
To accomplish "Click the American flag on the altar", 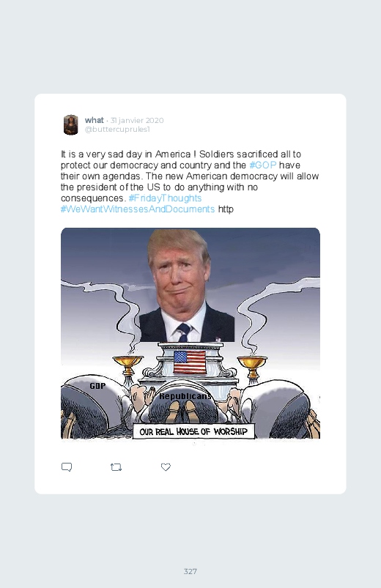I will point(190,362).
